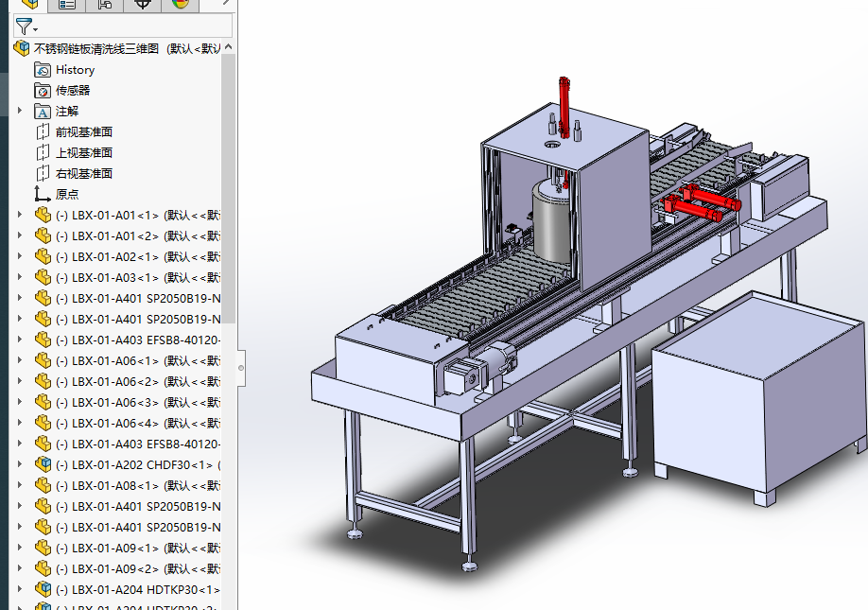The width and height of the screenshot is (868, 610).
Task: Expand the LBX-01-A08<1> component node
Action: (20, 485)
